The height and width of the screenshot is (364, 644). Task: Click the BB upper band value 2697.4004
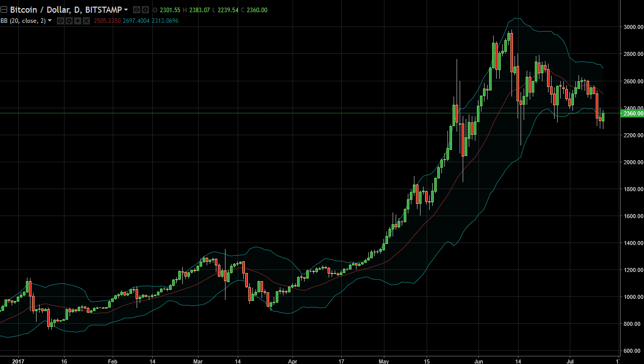point(136,21)
